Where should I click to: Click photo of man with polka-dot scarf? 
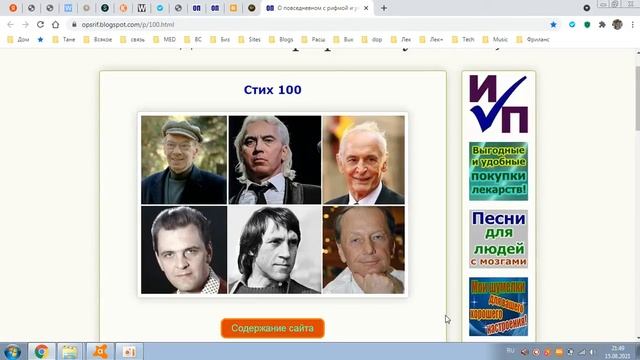click(x=184, y=250)
